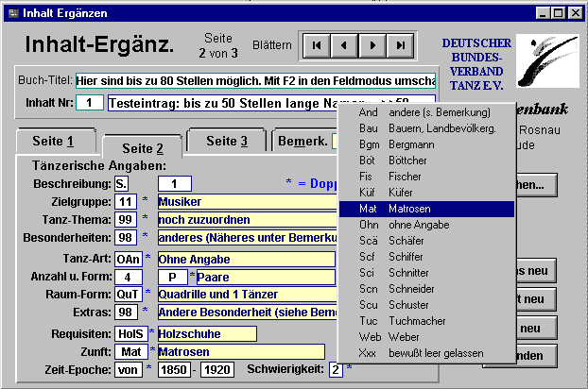The image size is (588, 389).
Task: Open the Bemerk. tab
Action: pyautogui.click(x=303, y=141)
